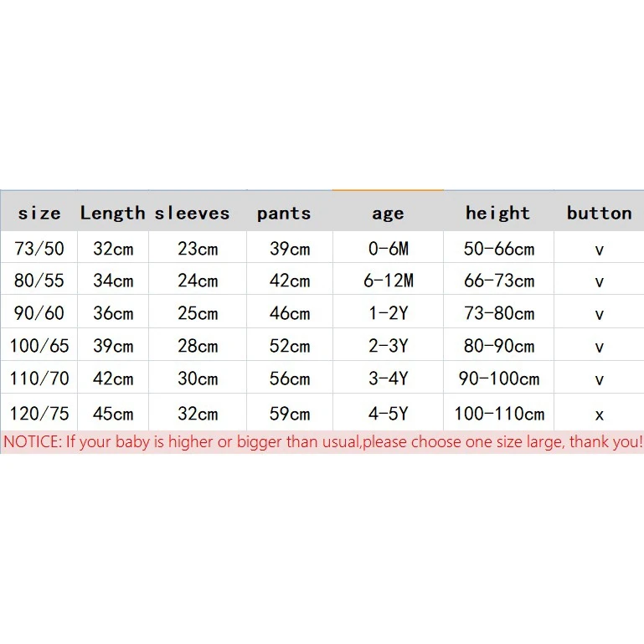Click the 'age' column header
644x644 pixels.
[x=388, y=214]
